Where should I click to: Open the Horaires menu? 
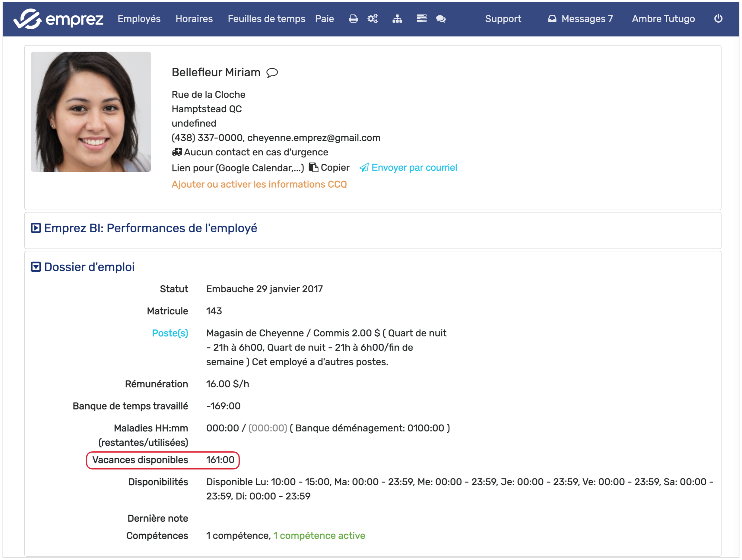point(194,19)
